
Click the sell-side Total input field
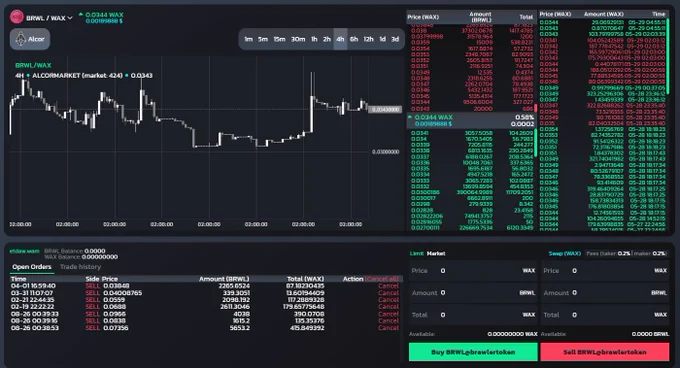click(x=605, y=315)
